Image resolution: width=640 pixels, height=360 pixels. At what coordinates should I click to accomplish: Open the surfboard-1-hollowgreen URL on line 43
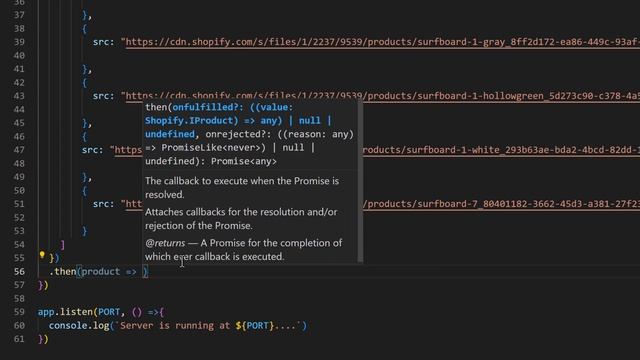click(382, 96)
